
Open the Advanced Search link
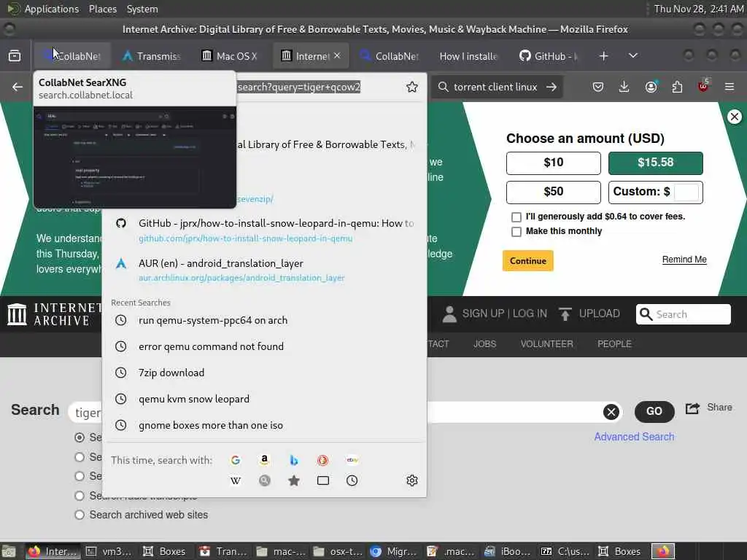(x=634, y=437)
